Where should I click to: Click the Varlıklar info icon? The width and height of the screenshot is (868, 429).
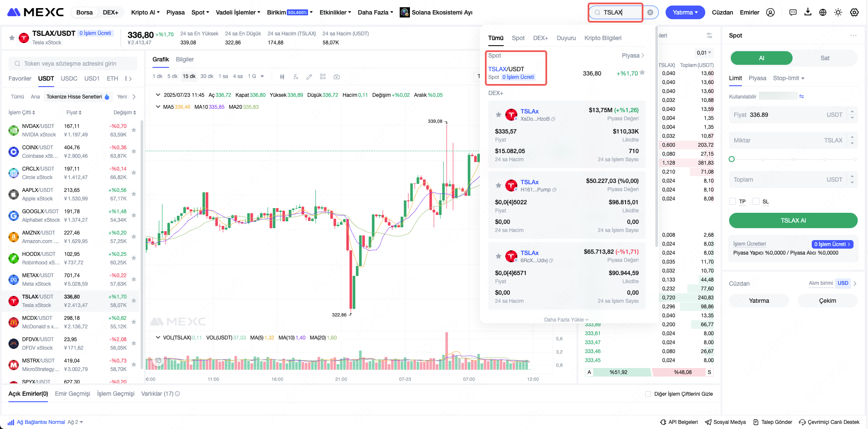[177, 394]
